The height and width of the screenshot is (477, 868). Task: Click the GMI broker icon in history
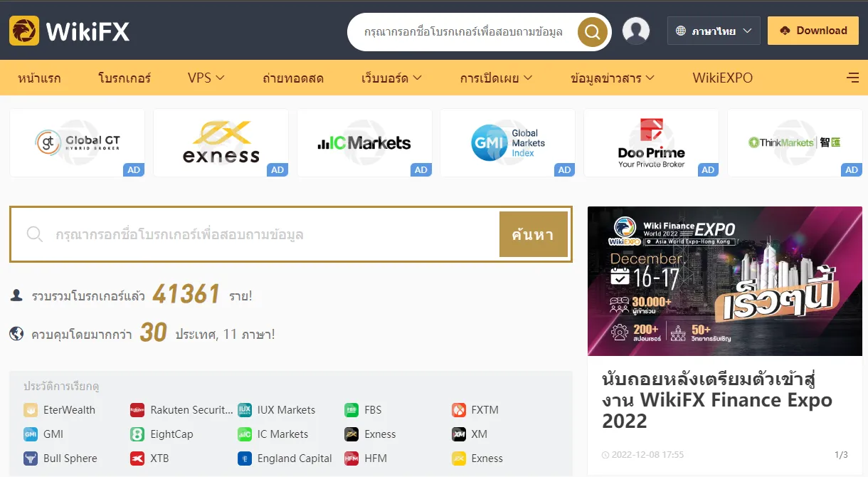[31, 434]
